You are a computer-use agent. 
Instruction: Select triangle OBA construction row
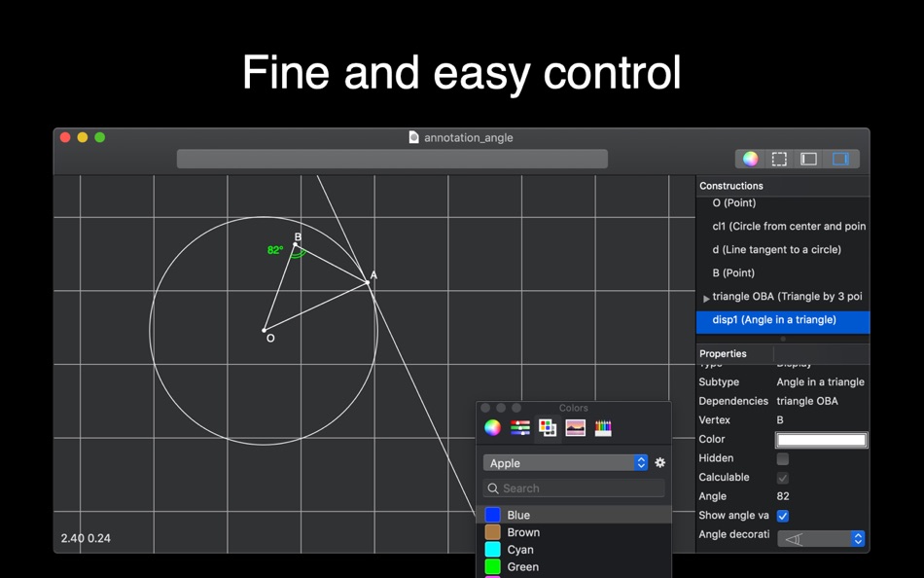(x=783, y=297)
